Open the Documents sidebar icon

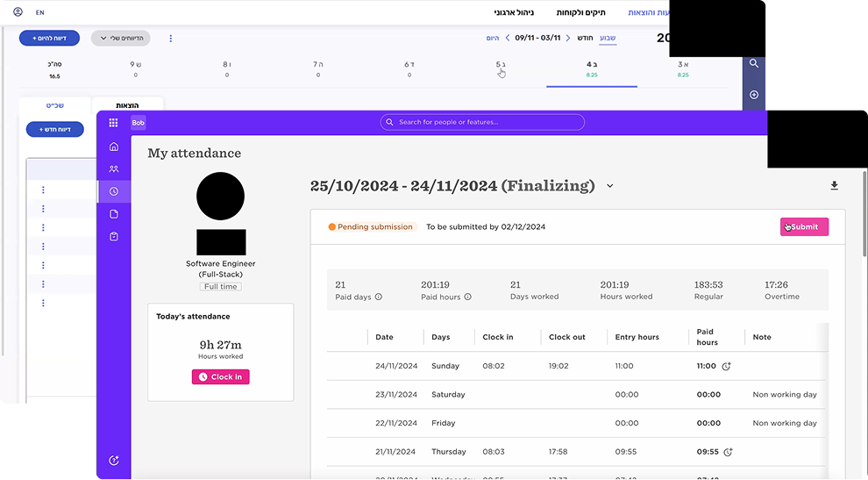coord(113,214)
